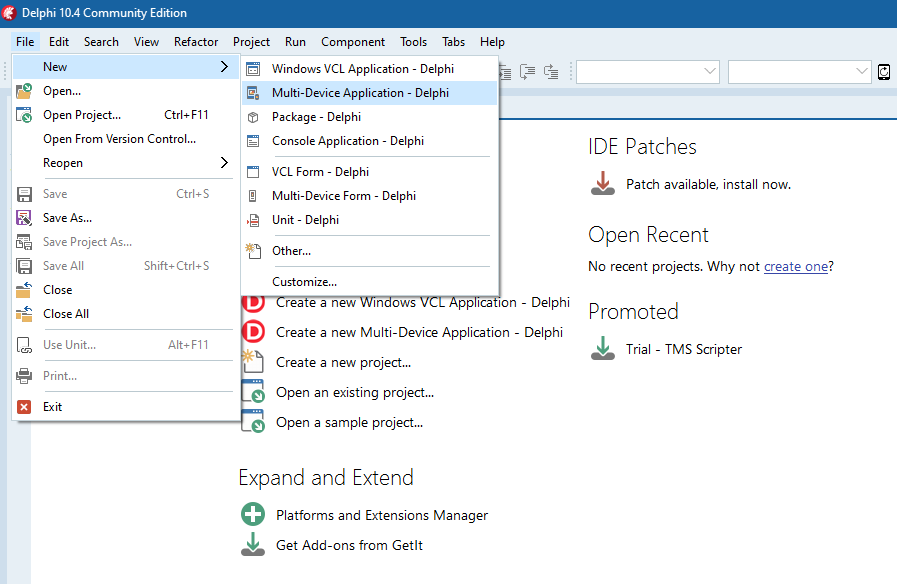This screenshot has height=584, width=897.
Task: Click the Open a sample project icon
Action: 253,422
